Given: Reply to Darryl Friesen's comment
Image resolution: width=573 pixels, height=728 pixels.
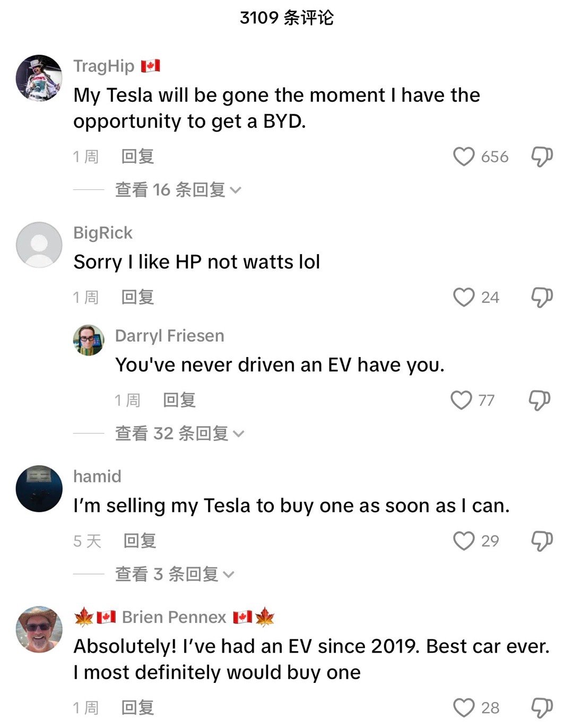Looking at the screenshot, I should click(179, 400).
